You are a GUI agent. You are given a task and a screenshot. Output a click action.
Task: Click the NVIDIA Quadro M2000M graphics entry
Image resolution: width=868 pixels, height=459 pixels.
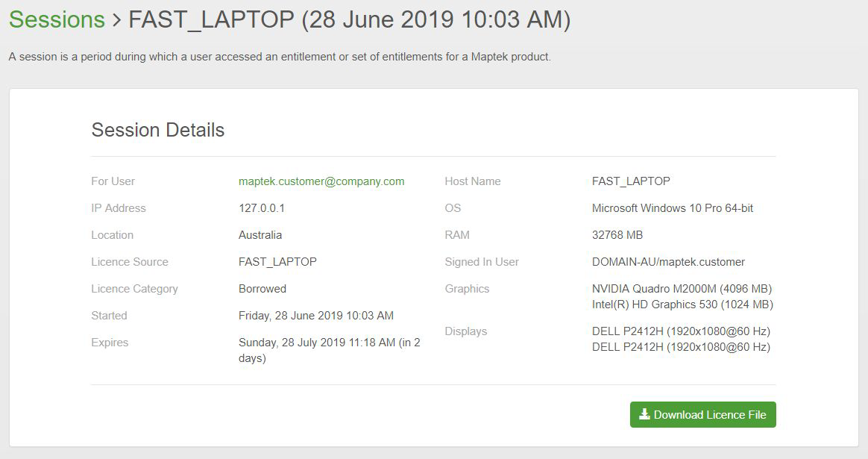[682, 289]
